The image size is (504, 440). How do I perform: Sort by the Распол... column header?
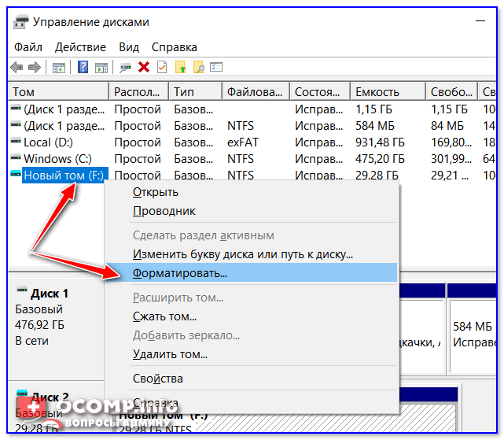pyautogui.click(x=139, y=92)
